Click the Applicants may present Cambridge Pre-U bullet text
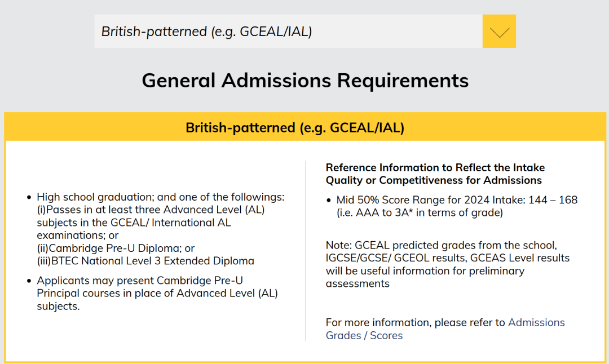The image size is (609, 364). tap(157, 293)
